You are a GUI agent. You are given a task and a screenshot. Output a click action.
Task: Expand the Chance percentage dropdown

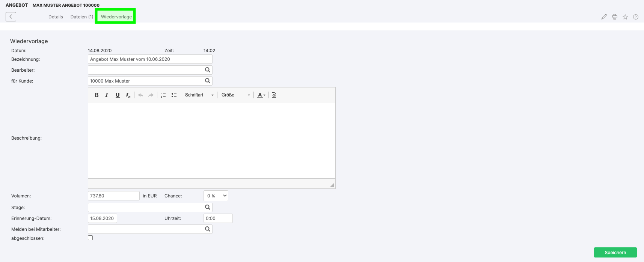(x=216, y=196)
